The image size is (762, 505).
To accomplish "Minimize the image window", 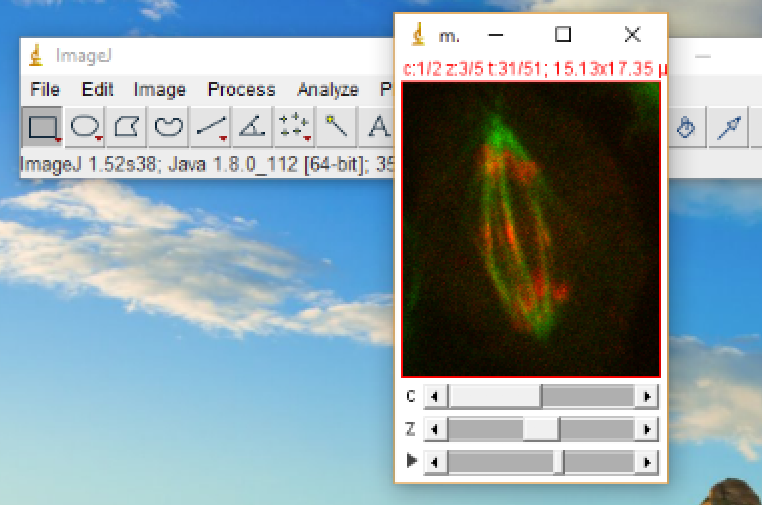I will [495, 35].
